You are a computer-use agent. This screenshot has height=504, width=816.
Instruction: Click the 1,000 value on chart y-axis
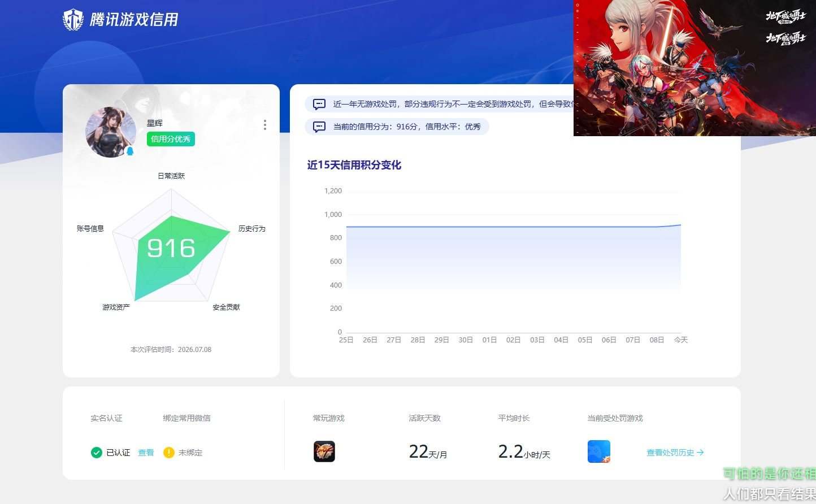[333, 214]
